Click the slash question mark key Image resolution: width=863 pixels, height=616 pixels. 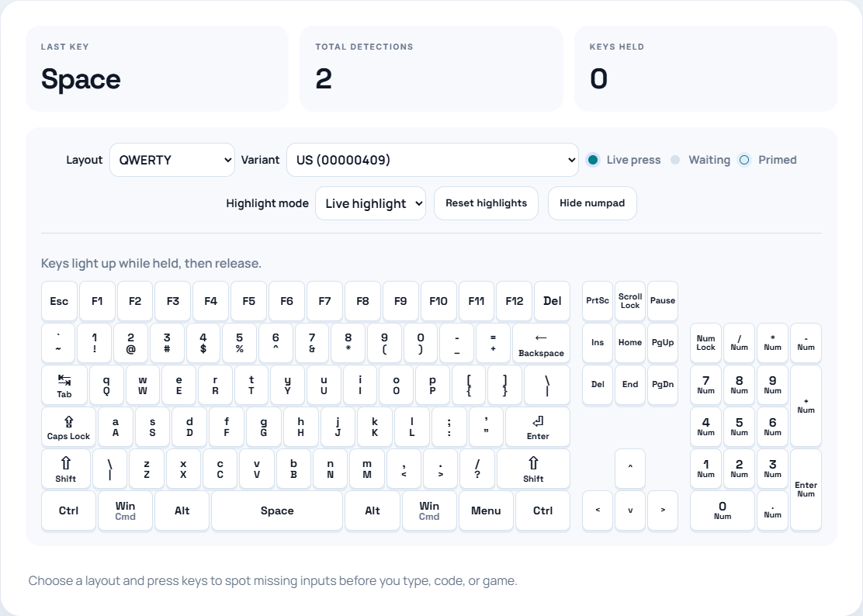click(477, 469)
